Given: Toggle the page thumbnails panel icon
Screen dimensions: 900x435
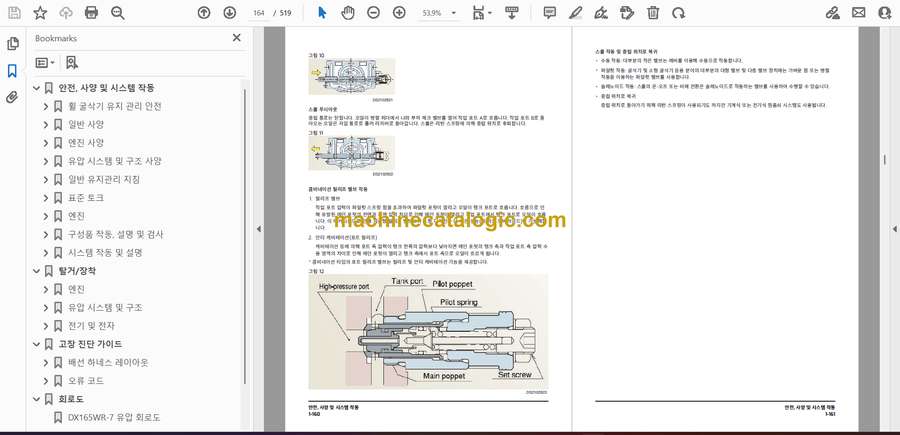Looking at the screenshot, I should tap(12, 44).
